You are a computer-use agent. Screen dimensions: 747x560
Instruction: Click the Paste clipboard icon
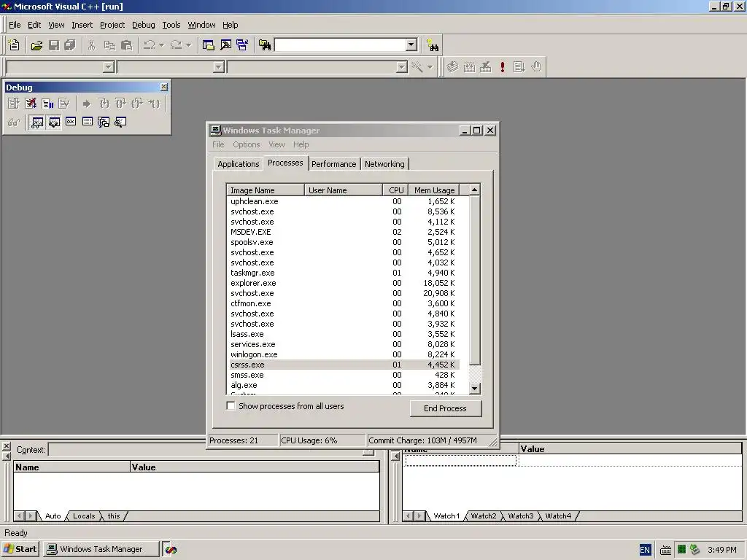127,45
